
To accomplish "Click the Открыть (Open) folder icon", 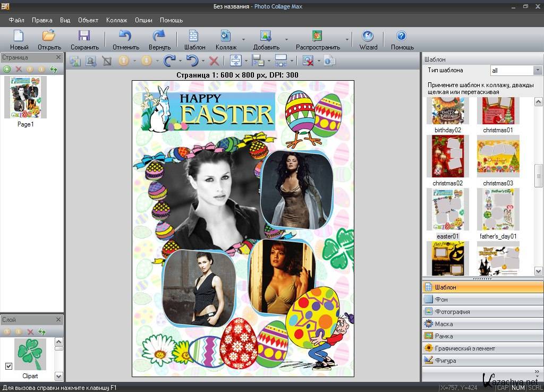I will click(x=49, y=37).
